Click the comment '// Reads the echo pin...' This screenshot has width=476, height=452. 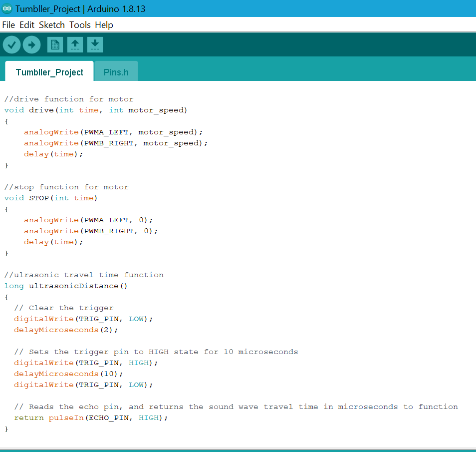coord(236,407)
